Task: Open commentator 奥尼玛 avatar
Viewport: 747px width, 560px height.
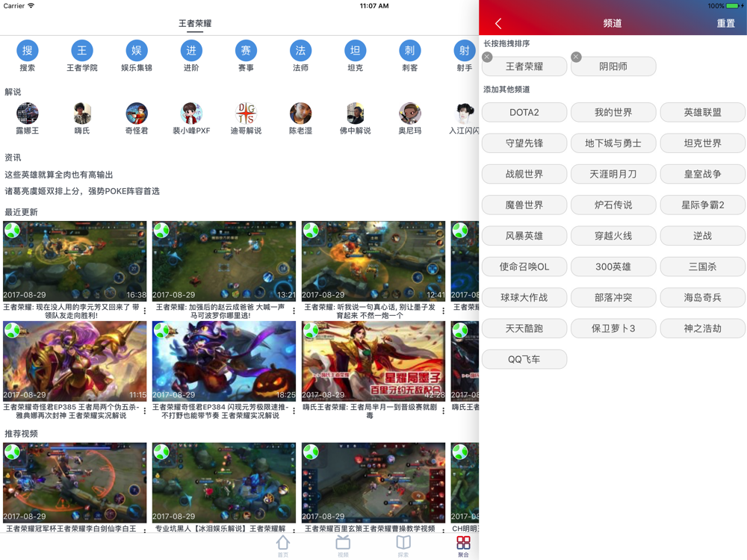Action: pyautogui.click(x=409, y=113)
